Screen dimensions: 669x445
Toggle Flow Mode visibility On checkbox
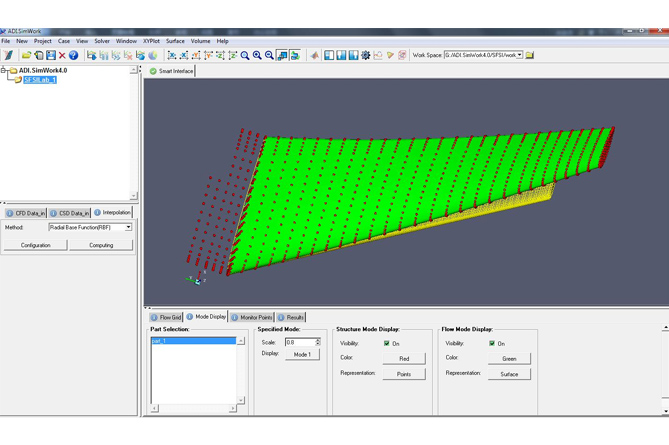click(492, 343)
